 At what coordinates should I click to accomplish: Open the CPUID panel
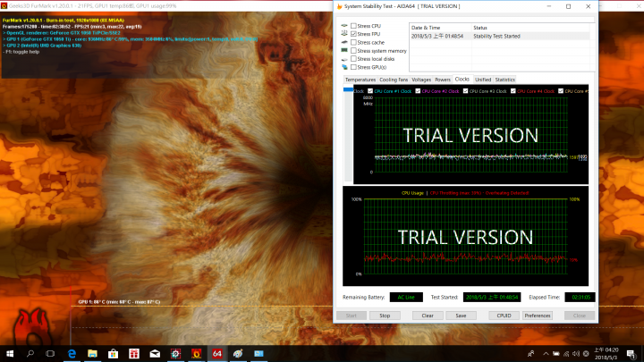(x=504, y=316)
